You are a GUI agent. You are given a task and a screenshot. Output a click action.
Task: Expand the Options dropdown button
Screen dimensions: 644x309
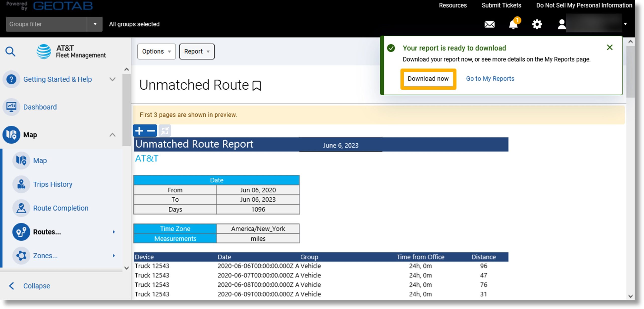coord(156,51)
